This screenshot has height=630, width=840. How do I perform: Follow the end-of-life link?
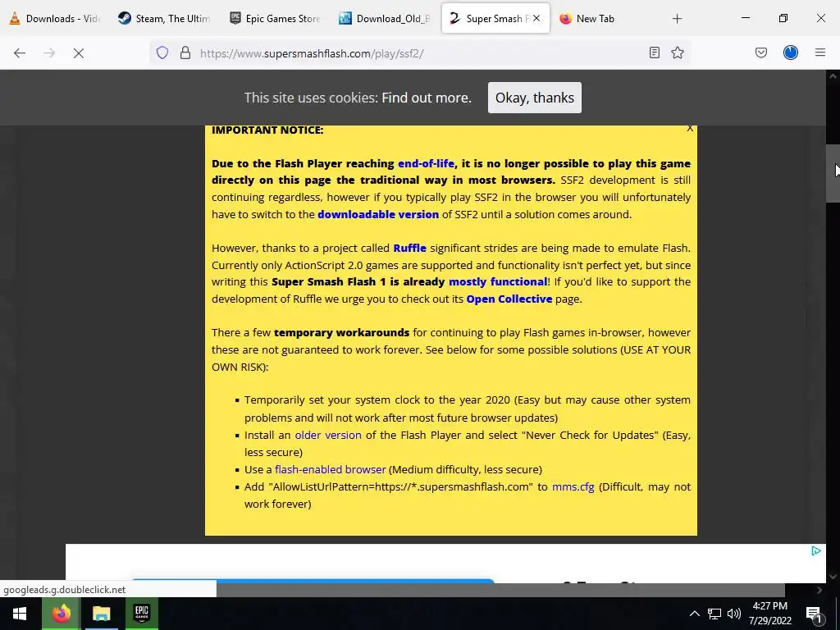click(426, 163)
